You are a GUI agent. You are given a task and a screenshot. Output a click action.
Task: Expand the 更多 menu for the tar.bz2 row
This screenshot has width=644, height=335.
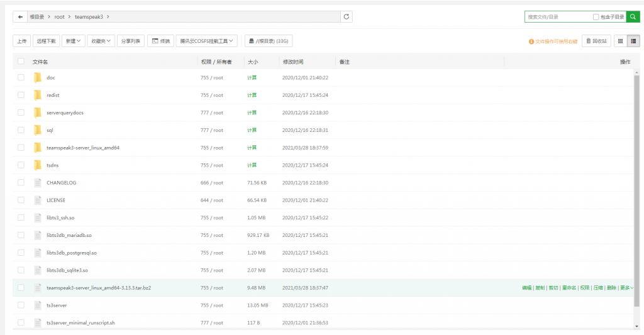[x=626, y=288]
